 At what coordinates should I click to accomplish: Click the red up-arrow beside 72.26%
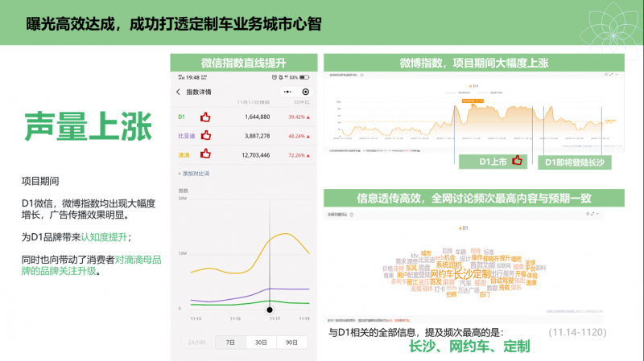click(x=308, y=155)
